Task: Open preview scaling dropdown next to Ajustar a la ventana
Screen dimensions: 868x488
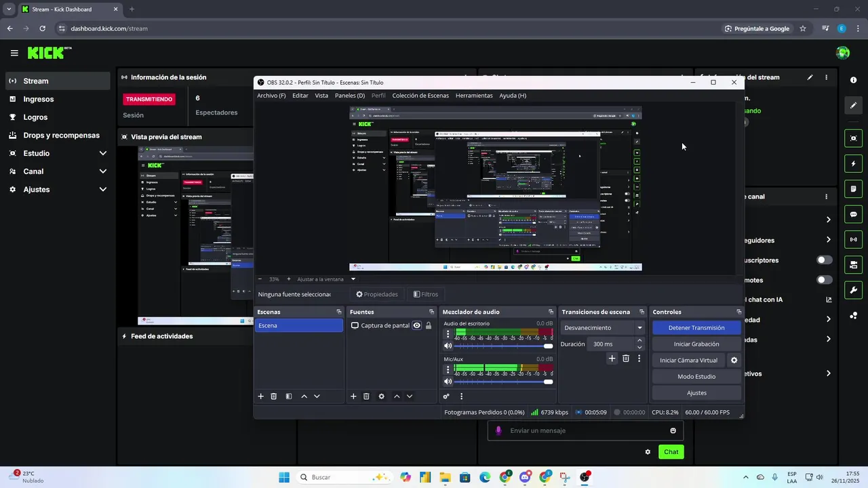Action: 353,279
